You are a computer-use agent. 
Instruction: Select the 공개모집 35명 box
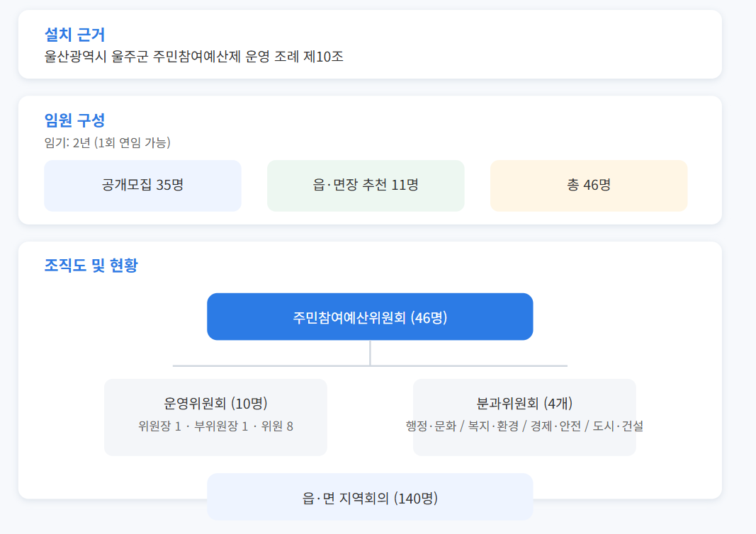[x=142, y=186]
